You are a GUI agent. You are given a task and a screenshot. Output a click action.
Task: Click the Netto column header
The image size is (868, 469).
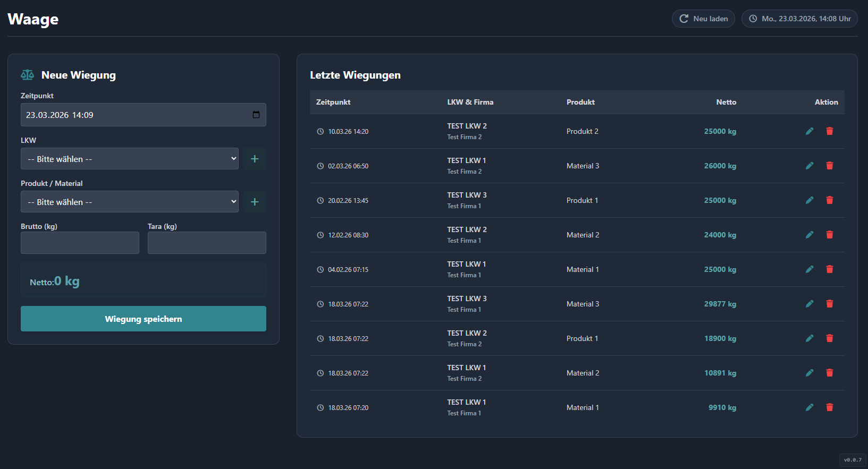tap(726, 102)
